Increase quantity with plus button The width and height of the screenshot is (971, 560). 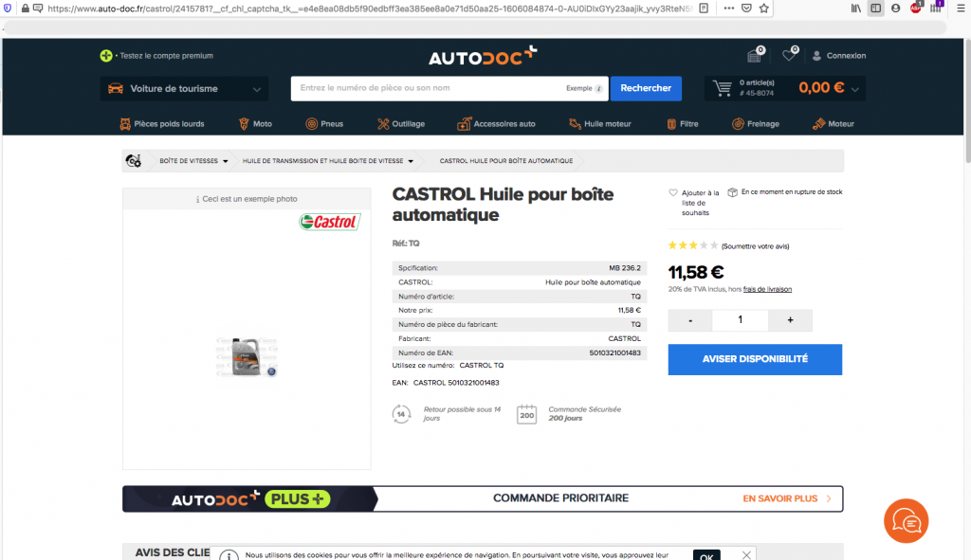point(790,320)
